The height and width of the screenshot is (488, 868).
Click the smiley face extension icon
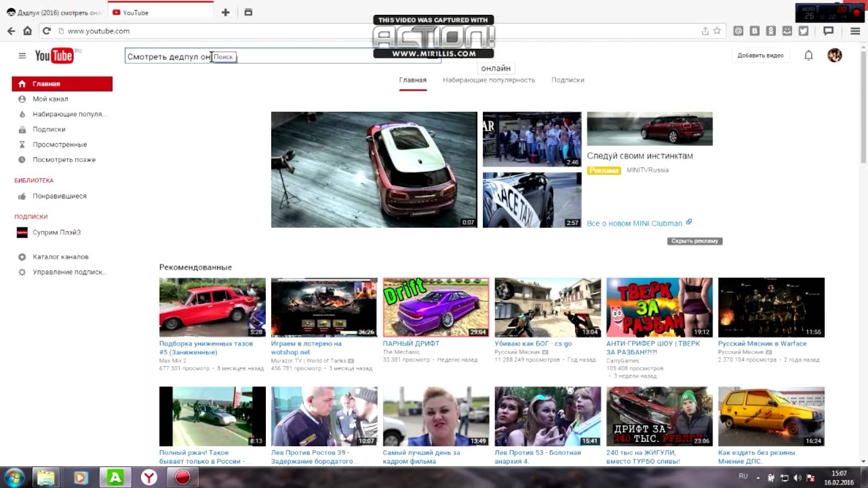787,30
